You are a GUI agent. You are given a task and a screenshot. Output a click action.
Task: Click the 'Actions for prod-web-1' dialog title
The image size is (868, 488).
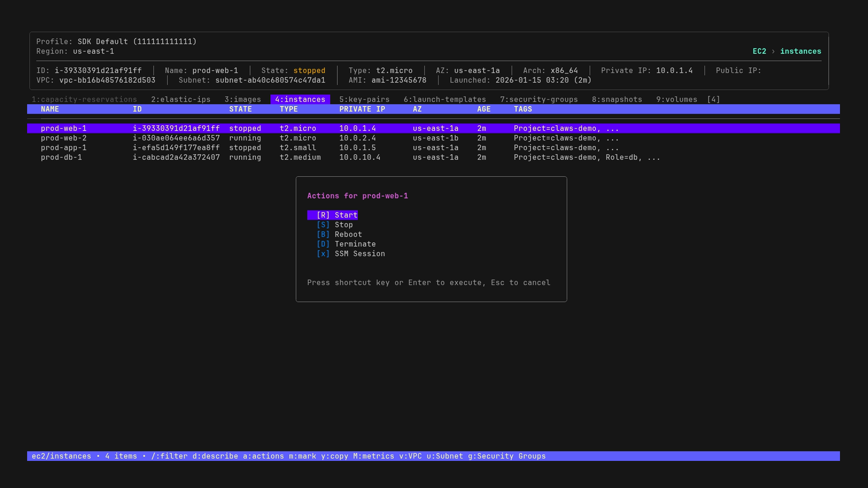pos(358,196)
